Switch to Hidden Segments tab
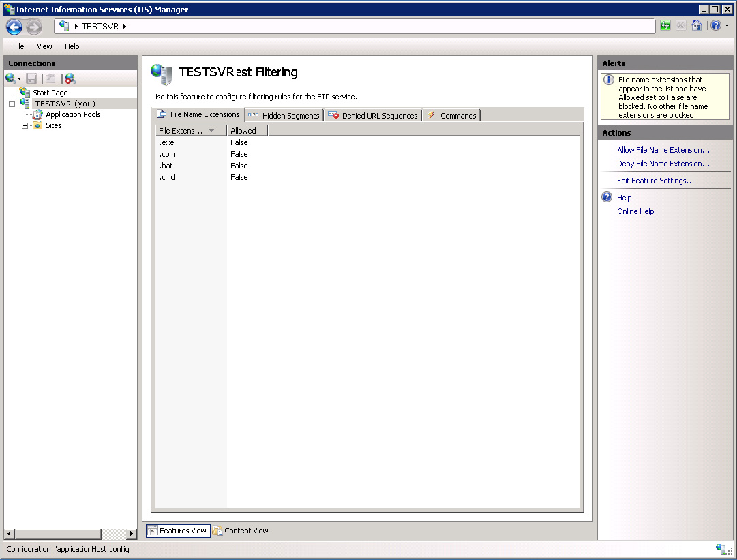The height and width of the screenshot is (560, 737). pyautogui.click(x=284, y=116)
